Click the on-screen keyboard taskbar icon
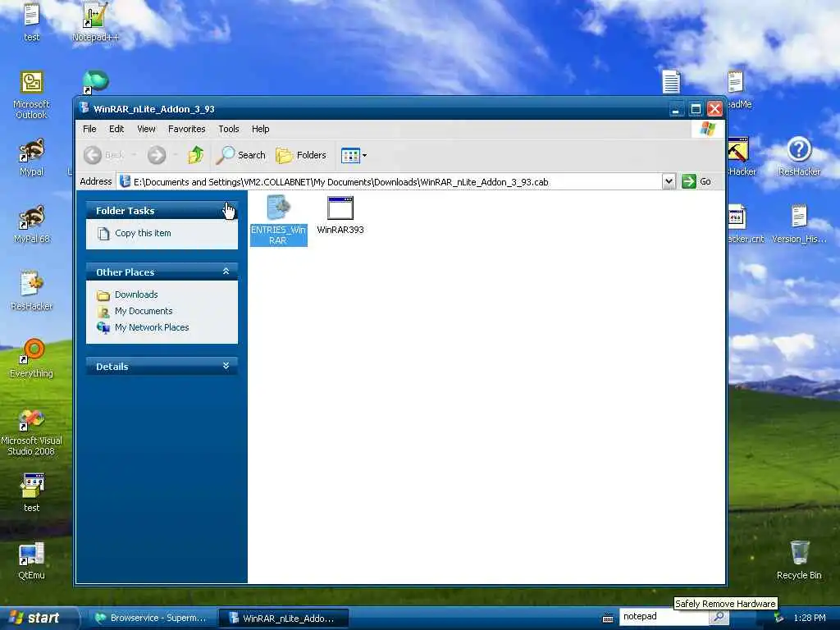 [x=608, y=619]
